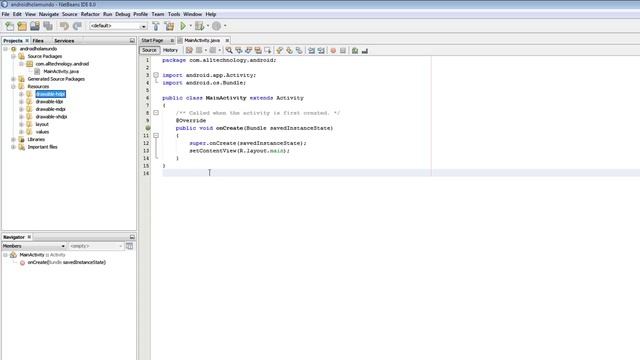Click the Uncomment editor toolbar icon
This screenshot has height=360, width=640.
(365, 50)
